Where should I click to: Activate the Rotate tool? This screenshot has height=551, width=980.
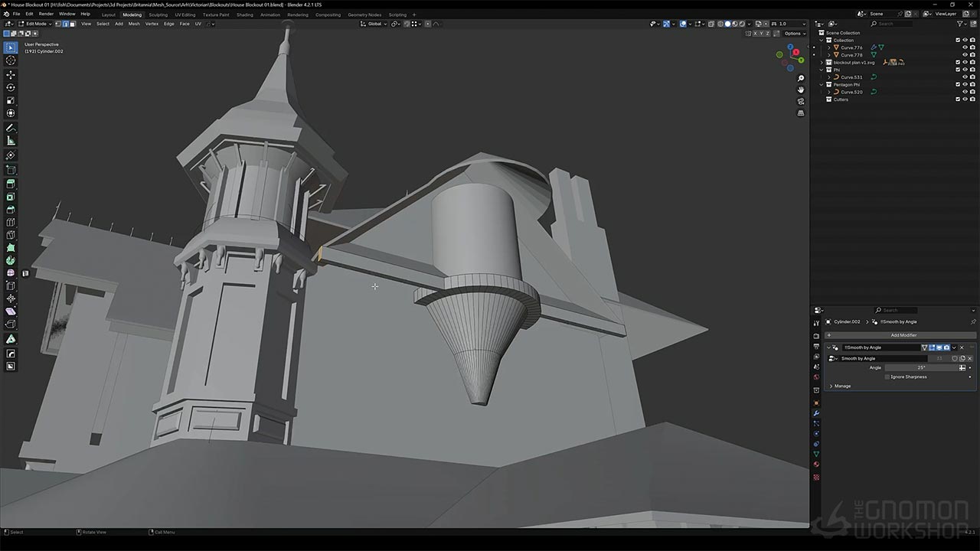click(11, 88)
